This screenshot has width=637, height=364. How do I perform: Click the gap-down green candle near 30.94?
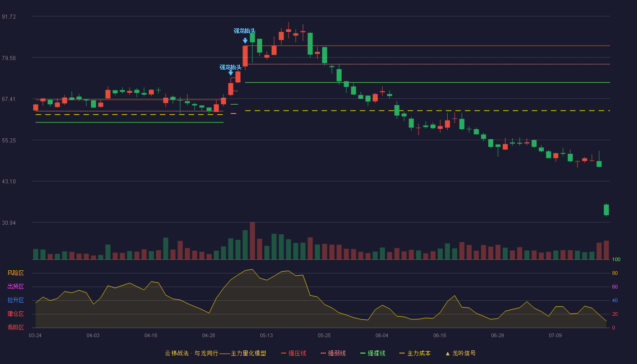click(x=606, y=210)
